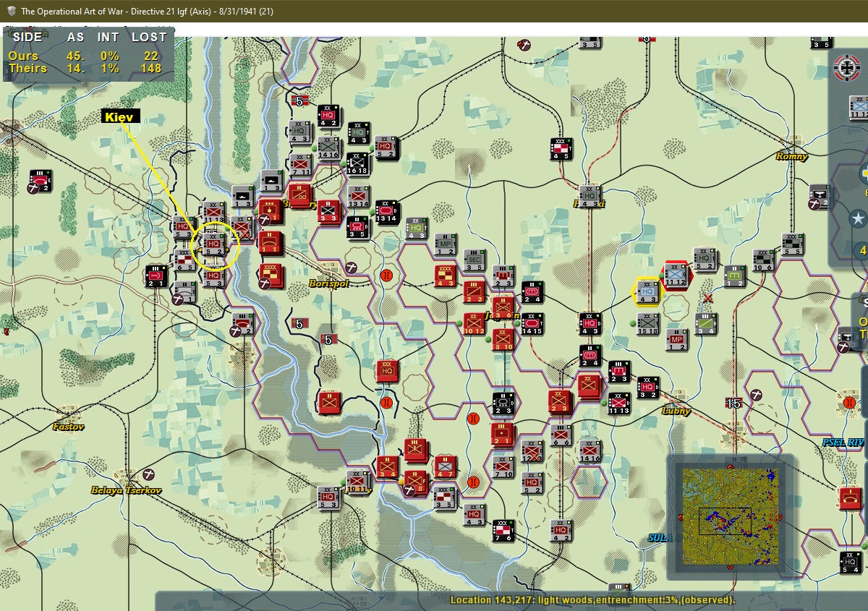
Task: Click the red 8-10 infantry counter
Action: click(503, 340)
